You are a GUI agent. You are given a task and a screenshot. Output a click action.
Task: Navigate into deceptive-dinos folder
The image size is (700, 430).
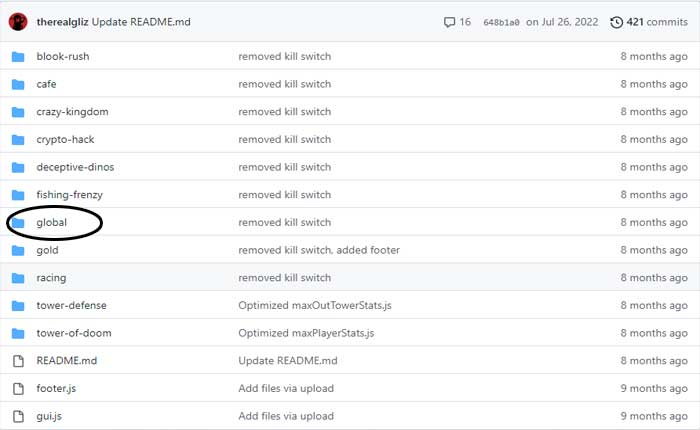click(x=76, y=167)
